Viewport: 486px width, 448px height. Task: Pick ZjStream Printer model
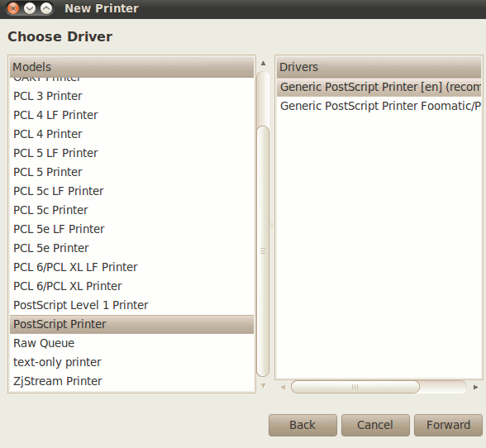(131, 381)
